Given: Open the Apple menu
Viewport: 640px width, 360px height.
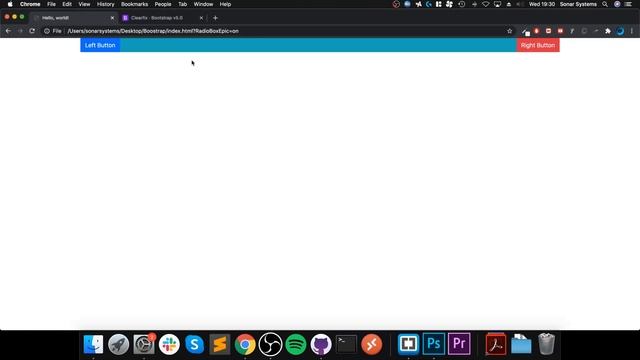Looking at the screenshot, I should click(x=10, y=4).
